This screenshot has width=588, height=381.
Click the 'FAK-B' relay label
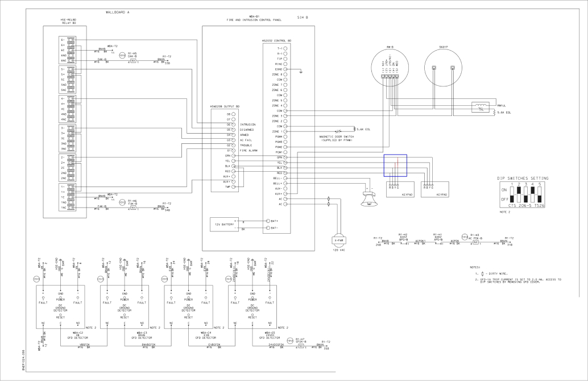tap(132, 203)
